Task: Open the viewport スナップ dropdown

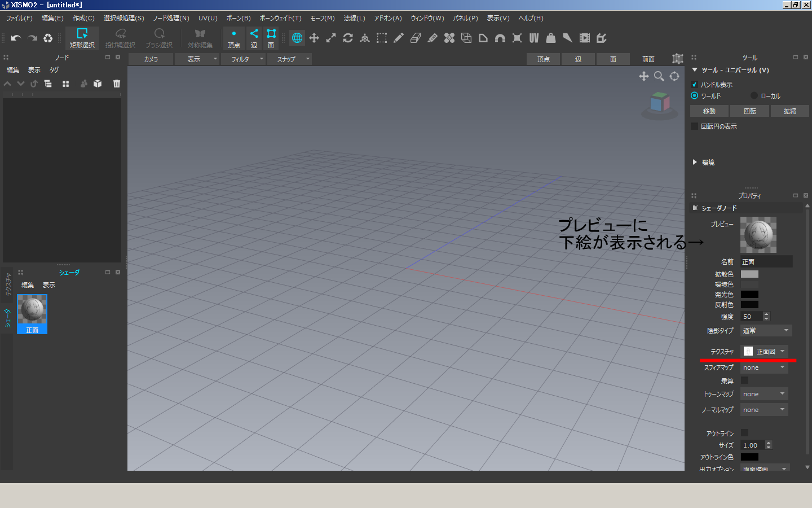Action: pos(289,59)
